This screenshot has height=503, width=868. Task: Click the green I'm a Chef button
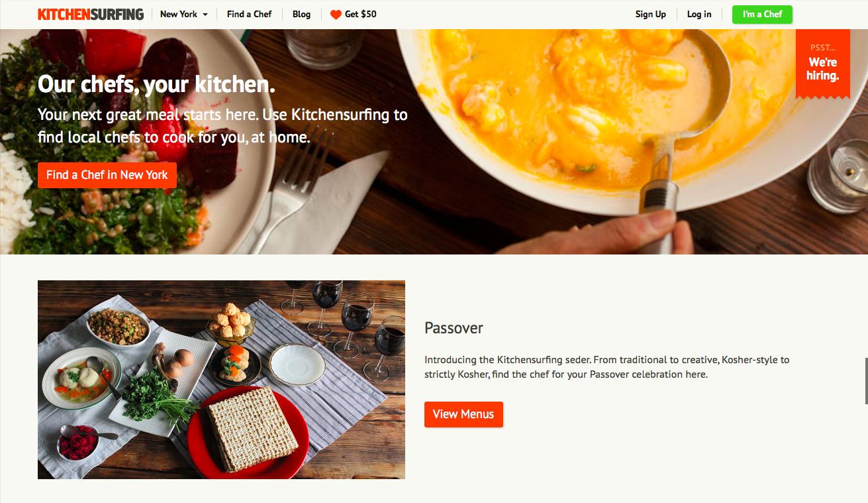(762, 14)
